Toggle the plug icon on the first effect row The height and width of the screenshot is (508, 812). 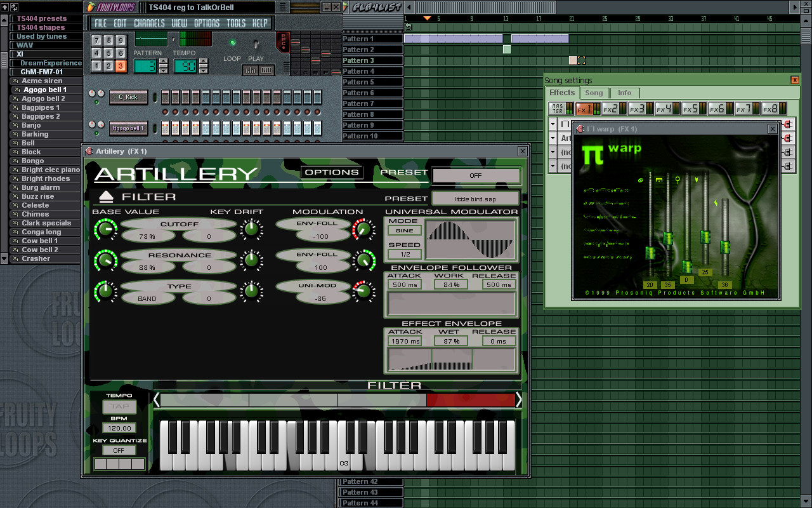coord(789,124)
